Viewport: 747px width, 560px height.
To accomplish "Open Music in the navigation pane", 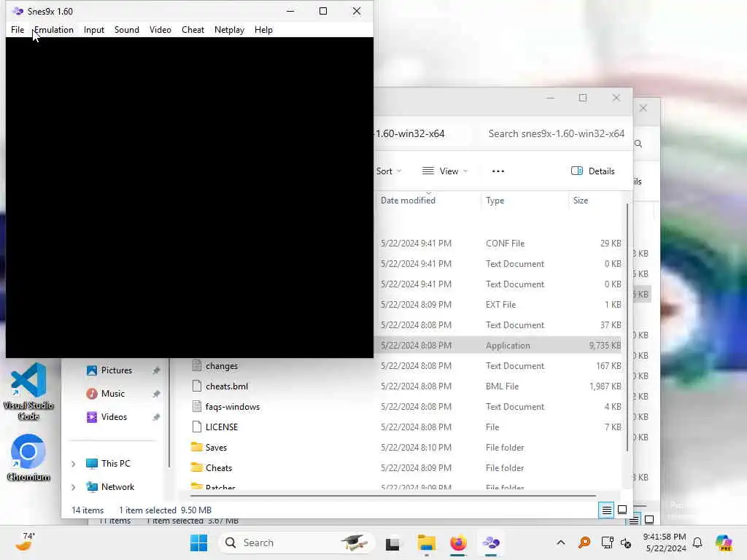I will coord(112,393).
